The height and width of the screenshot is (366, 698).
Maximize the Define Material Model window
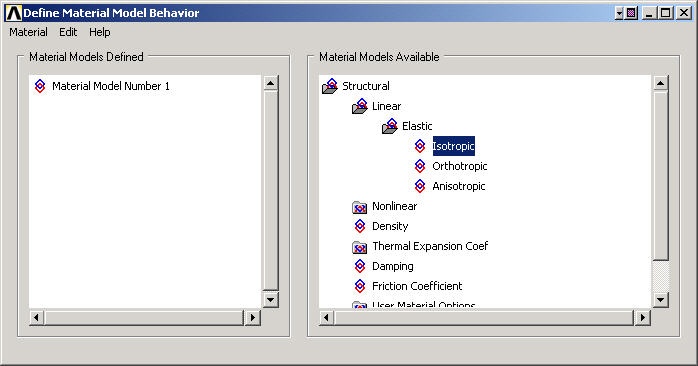pos(666,13)
